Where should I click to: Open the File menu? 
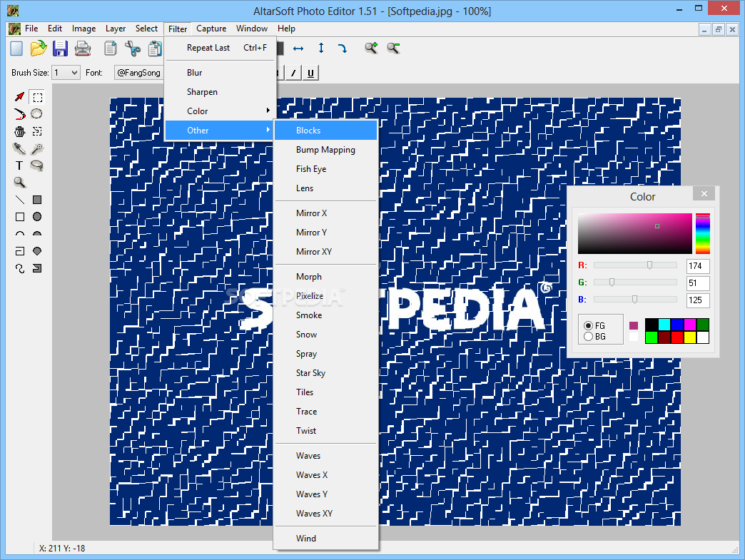coord(31,29)
